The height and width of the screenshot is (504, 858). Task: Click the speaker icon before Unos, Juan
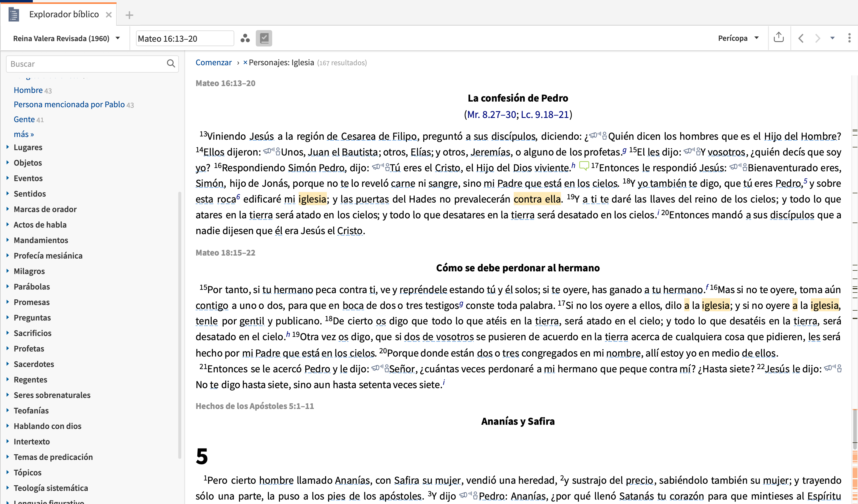[x=271, y=151]
